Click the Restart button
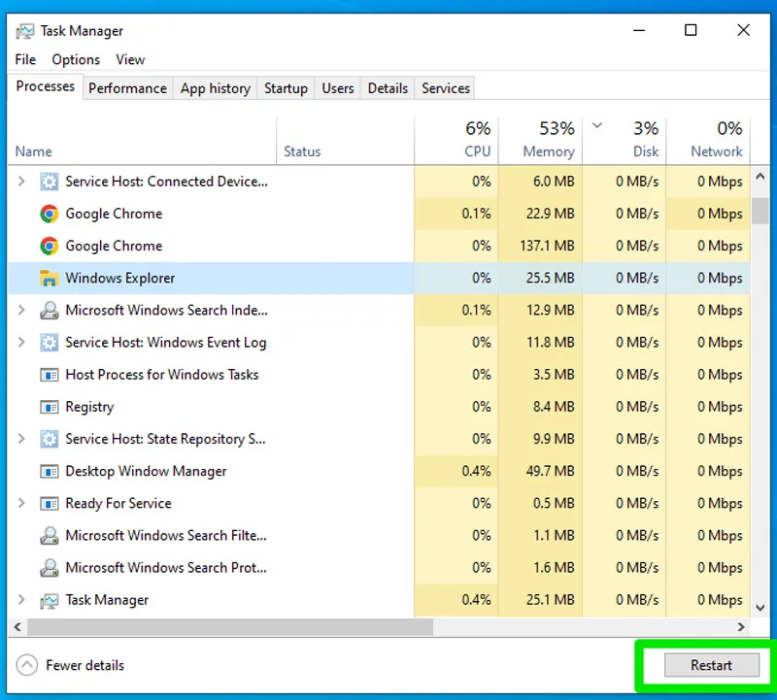 pos(711,665)
